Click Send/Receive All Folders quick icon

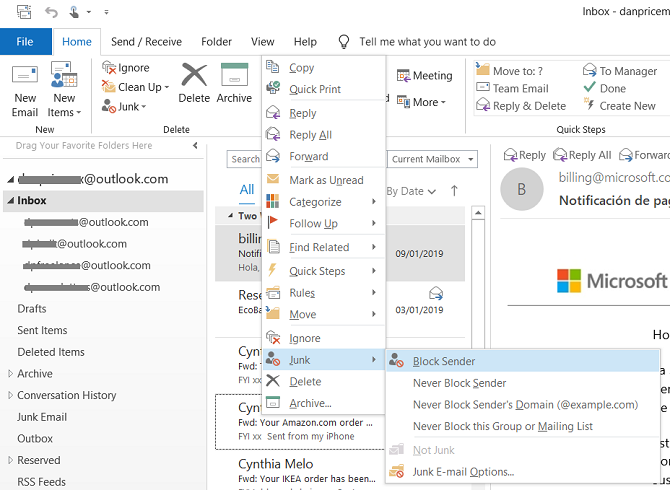pyautogui.click(x=24, y=12)
